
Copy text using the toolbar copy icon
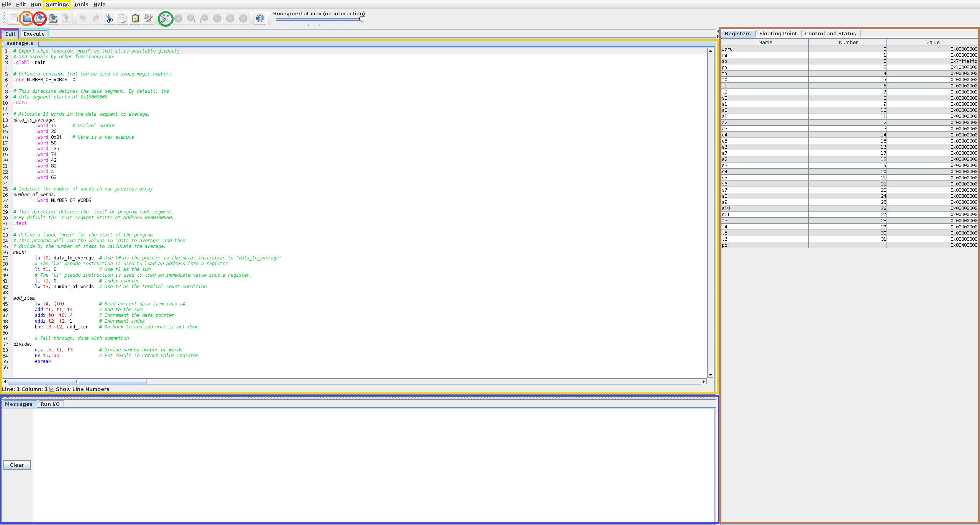pyautogui.click(x=122, y=18)
